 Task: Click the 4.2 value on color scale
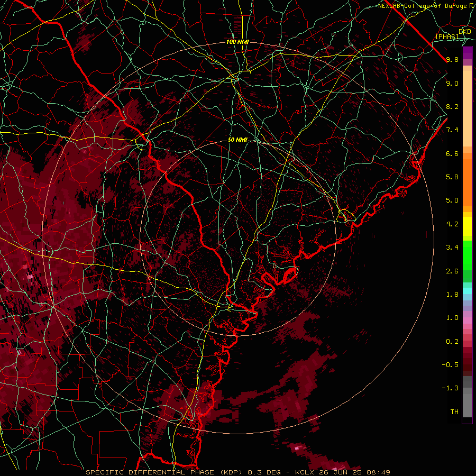click(x=452, y=224)
